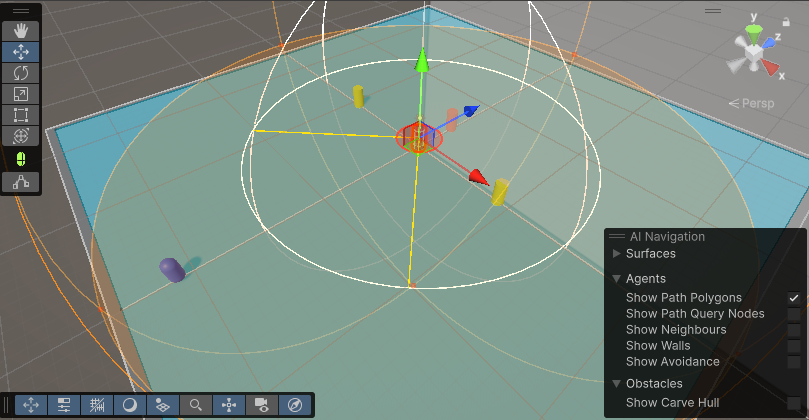Uncheck Show Path Polygons
This screenshot has width=809, height=420.
click(794, 298)
